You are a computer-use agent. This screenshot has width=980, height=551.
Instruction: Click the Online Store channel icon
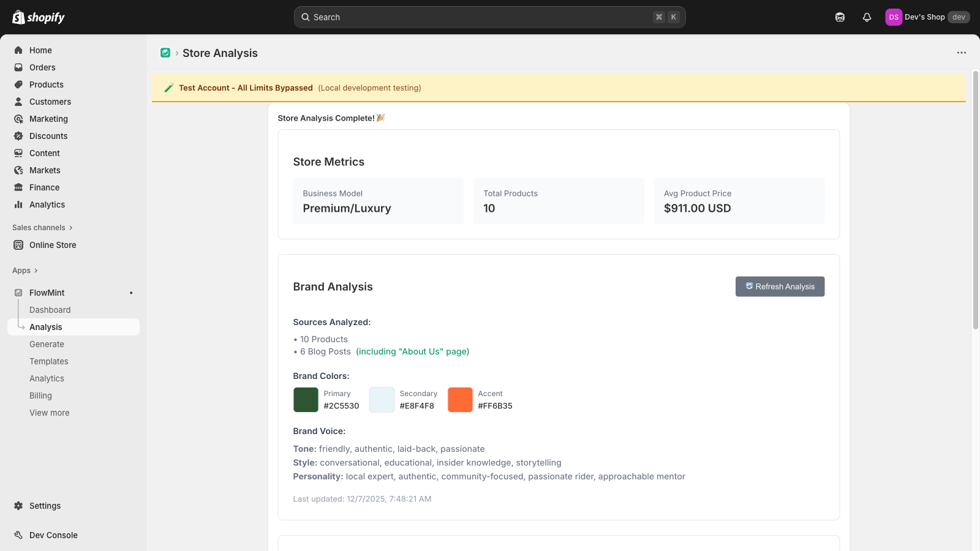coord(18,245)
